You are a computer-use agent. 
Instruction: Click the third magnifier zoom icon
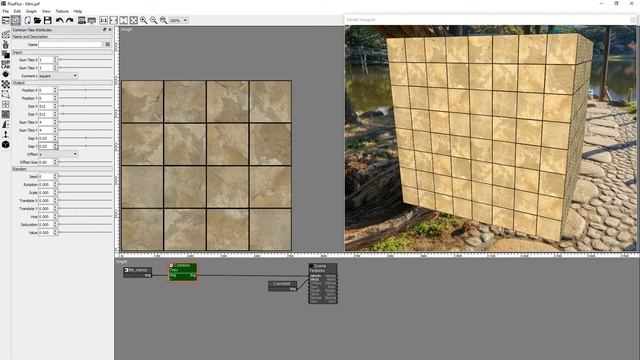coord(163,20)
